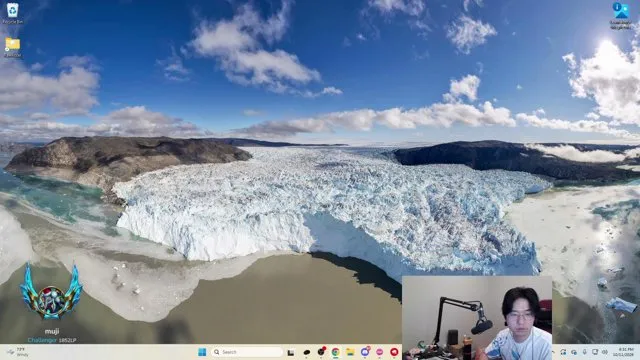Click the curved-arrow tray icon with dot

(x=563, y=352)
